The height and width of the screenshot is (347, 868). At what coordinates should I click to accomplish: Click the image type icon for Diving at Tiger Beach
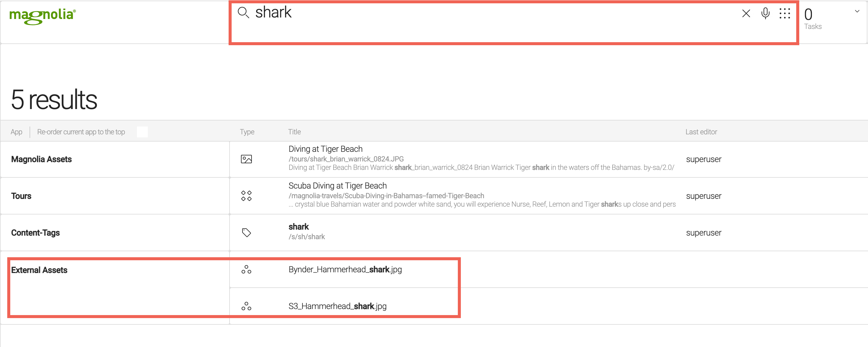(246, 159)
